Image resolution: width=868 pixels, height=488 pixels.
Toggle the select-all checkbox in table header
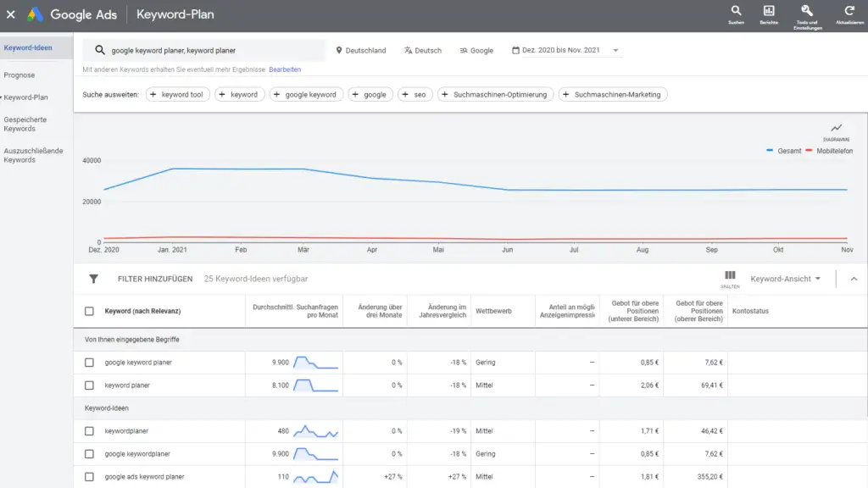89,311
